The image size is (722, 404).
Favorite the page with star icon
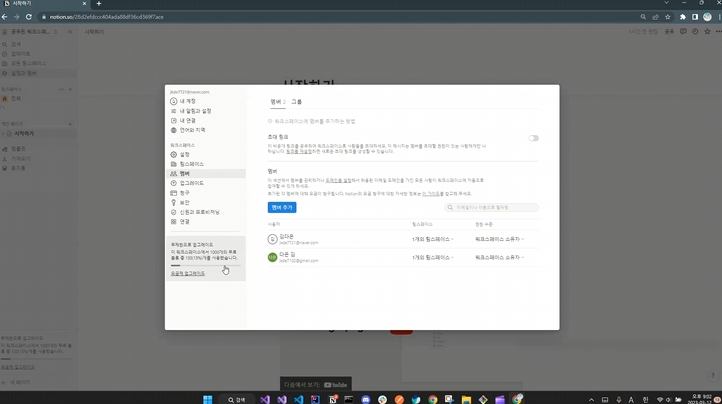[707, 32]
